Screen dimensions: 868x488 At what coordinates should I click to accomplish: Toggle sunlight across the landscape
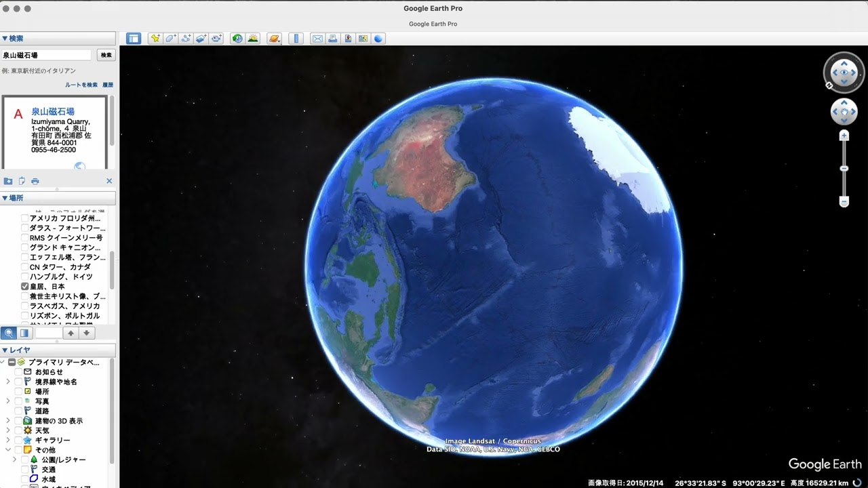pyautogui.click(x=253, y=39)
